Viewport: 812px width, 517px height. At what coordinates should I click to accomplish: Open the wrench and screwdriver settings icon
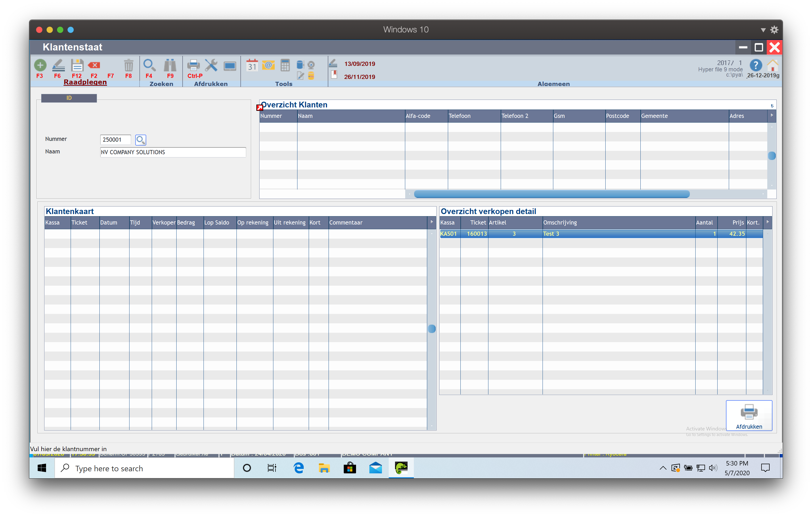[211, 65]
